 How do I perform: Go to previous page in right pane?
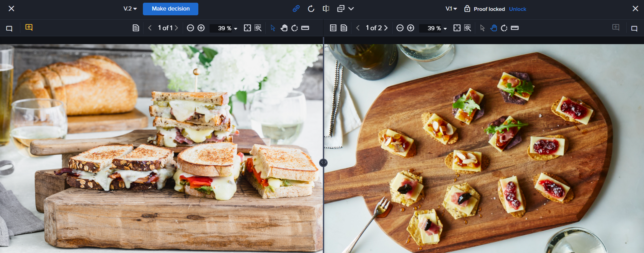click(358, 28)
